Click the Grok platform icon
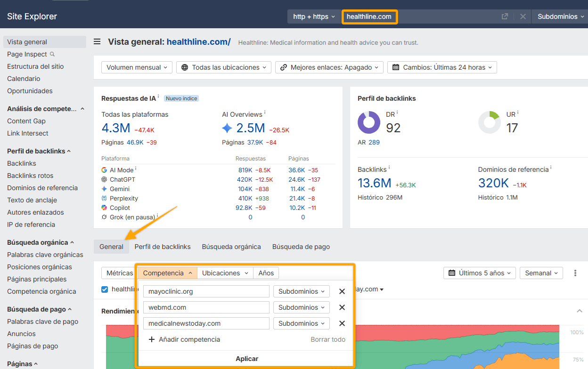Viewport: 588px width, 369px height. coord(104,217)
